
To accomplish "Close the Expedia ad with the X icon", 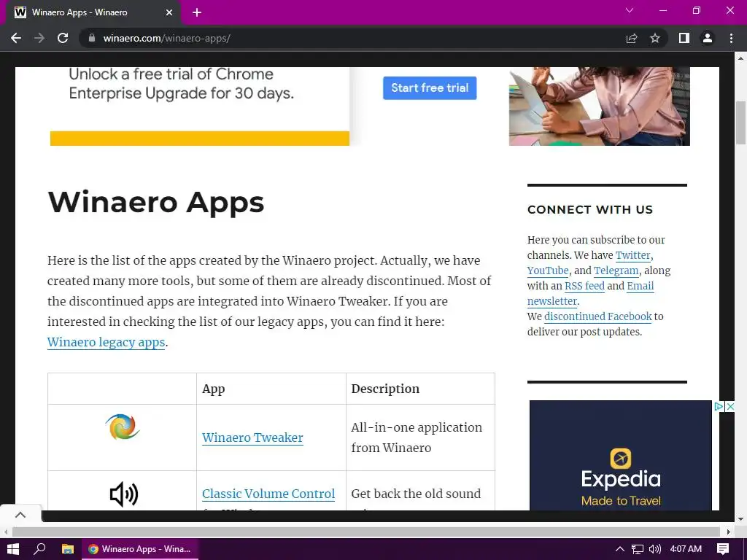I will [x=729, y=406].
